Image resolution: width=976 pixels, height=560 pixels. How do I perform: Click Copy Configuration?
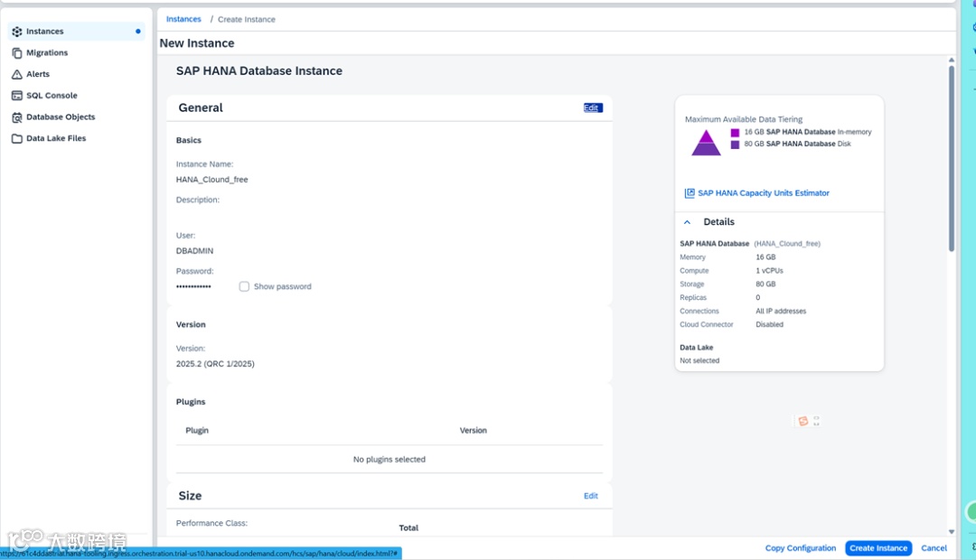coord(801,548)
